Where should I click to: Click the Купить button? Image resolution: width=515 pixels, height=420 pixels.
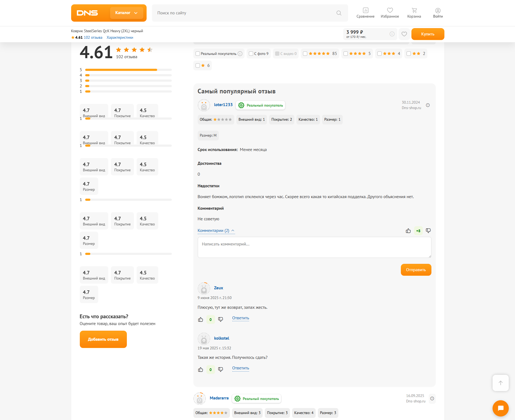(x=428, y=34)
